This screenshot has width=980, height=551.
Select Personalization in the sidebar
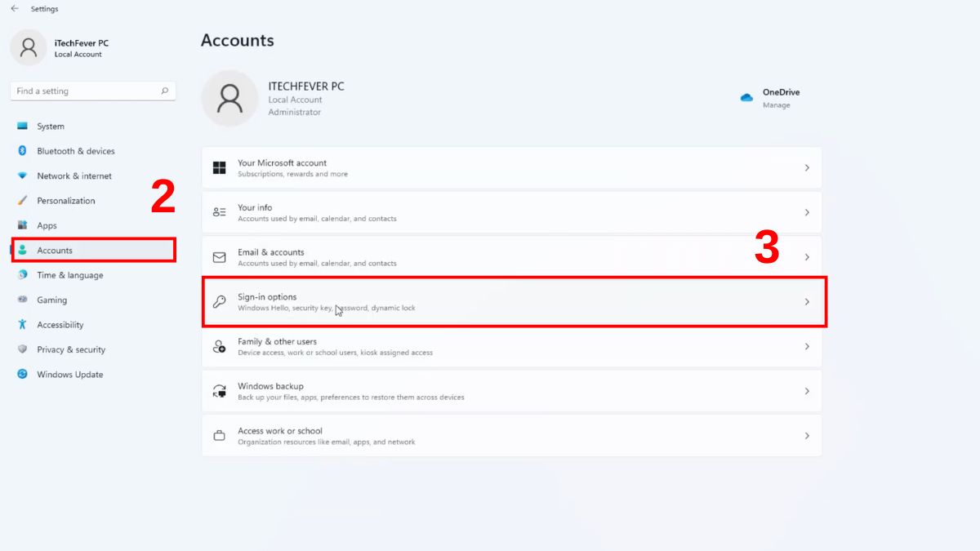pos(65,201)
